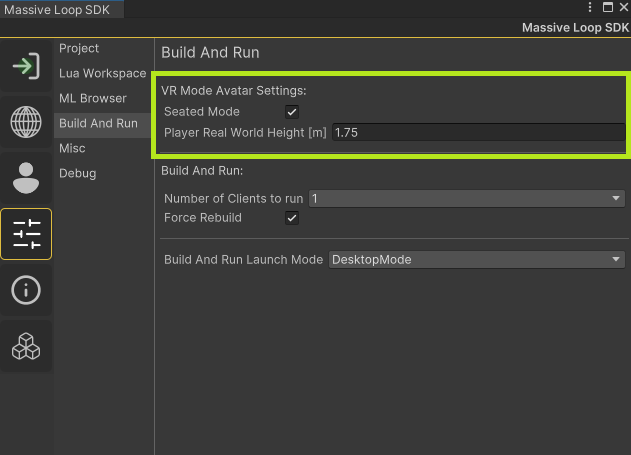Open the stacked cubes packages icon
631x455 pixels.
point(26,346)
